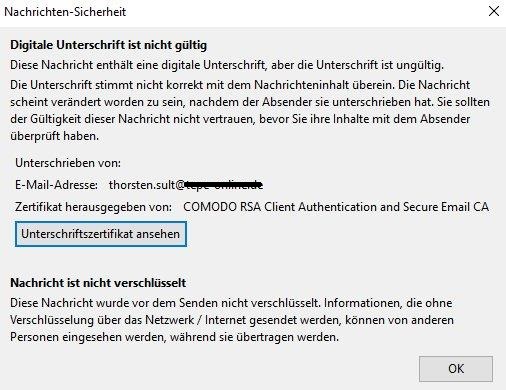This screenshot has height=390, width=506.
Task: Click Zertifikat herausgegeben von label
Action: click(x=93, y=207)
